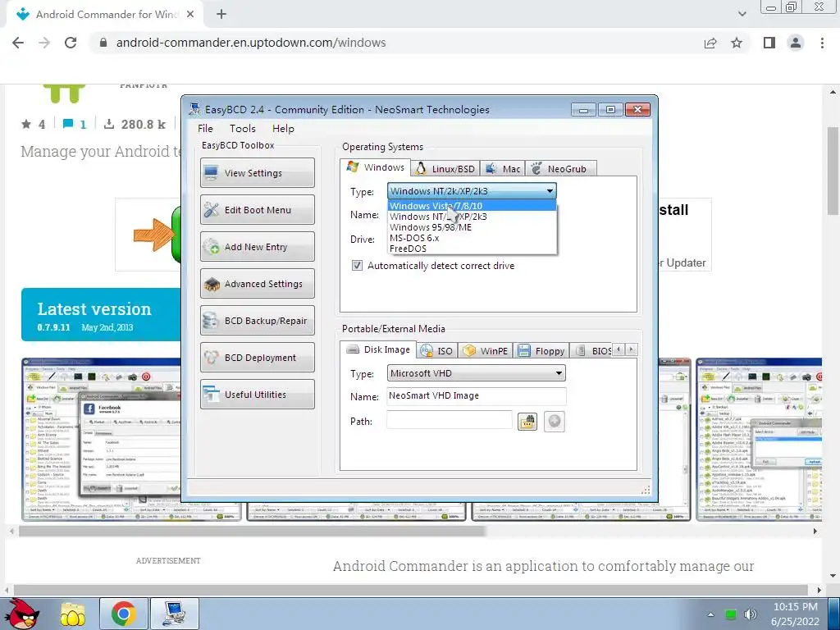Open the Help menu in EasyBCD
The image size is (840, 630).
point(283,129)
